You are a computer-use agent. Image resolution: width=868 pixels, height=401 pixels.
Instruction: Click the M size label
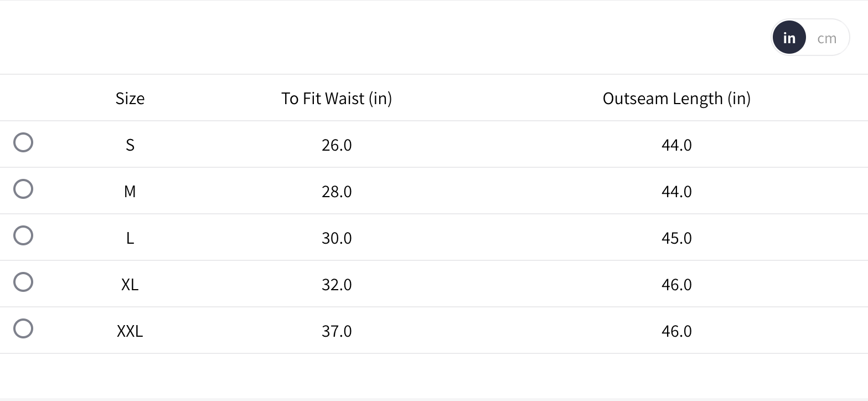[130, 191]
